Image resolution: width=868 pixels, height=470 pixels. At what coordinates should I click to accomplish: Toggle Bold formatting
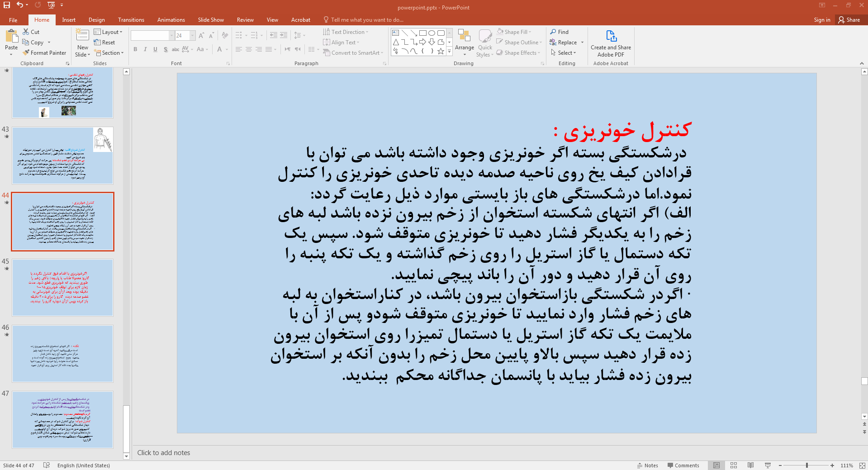tap(135, 49)
